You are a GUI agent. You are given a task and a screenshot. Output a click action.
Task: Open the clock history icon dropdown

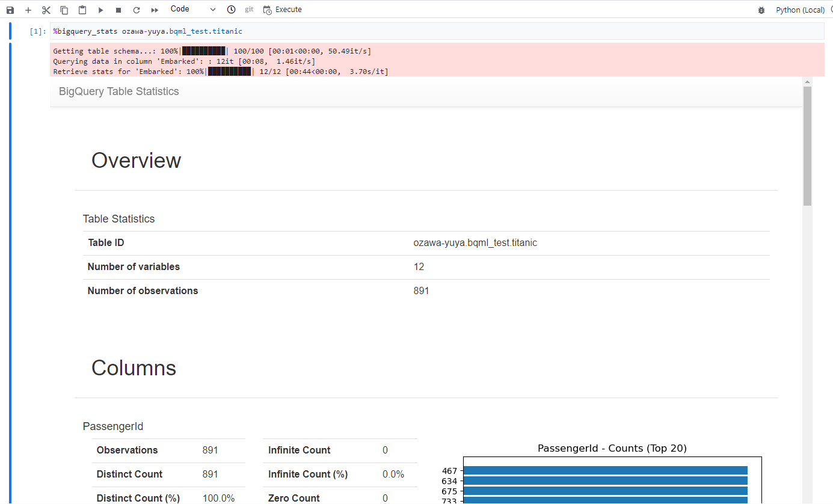click(231, 9)
